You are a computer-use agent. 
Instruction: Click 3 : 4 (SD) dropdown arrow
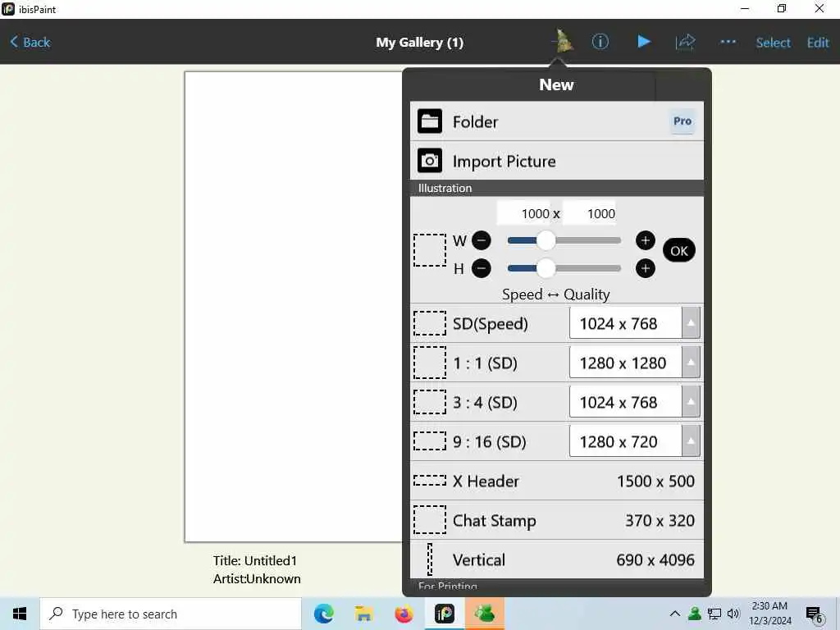click(691, 402)
